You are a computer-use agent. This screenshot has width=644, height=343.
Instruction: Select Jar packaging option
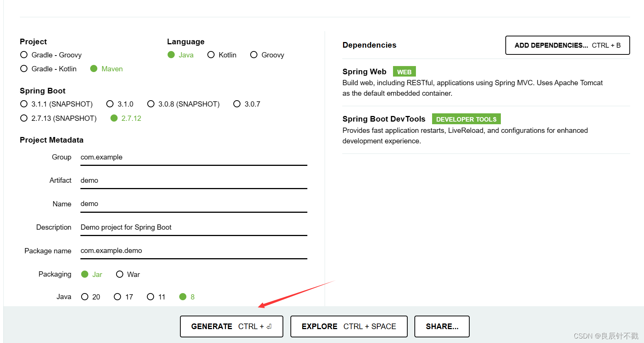[x=92, y=274]
